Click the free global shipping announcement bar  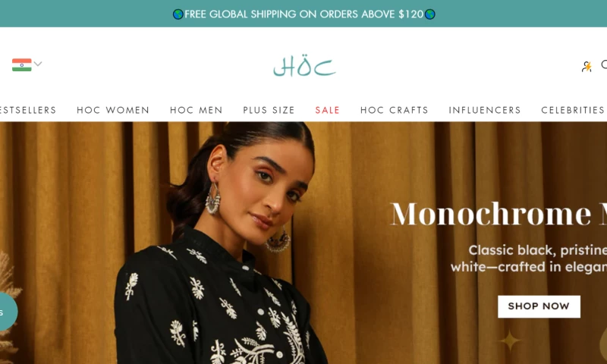pyautogui.click(x=303, y=14)
